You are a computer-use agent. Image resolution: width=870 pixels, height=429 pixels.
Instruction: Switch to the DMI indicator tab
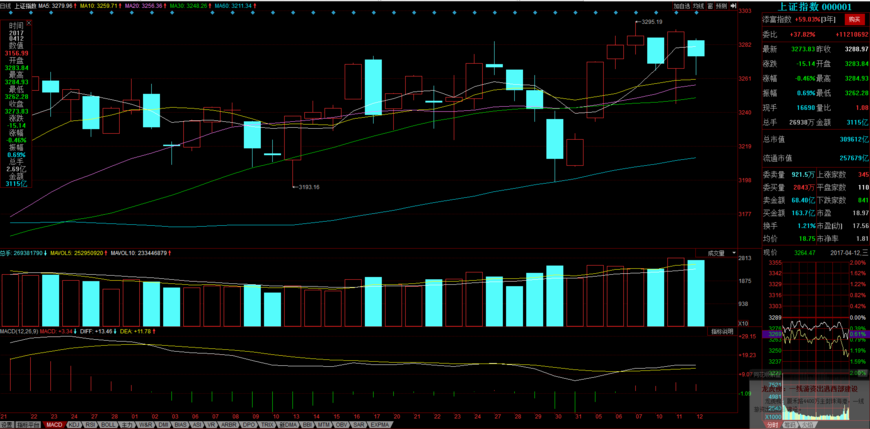coord(164,425)
